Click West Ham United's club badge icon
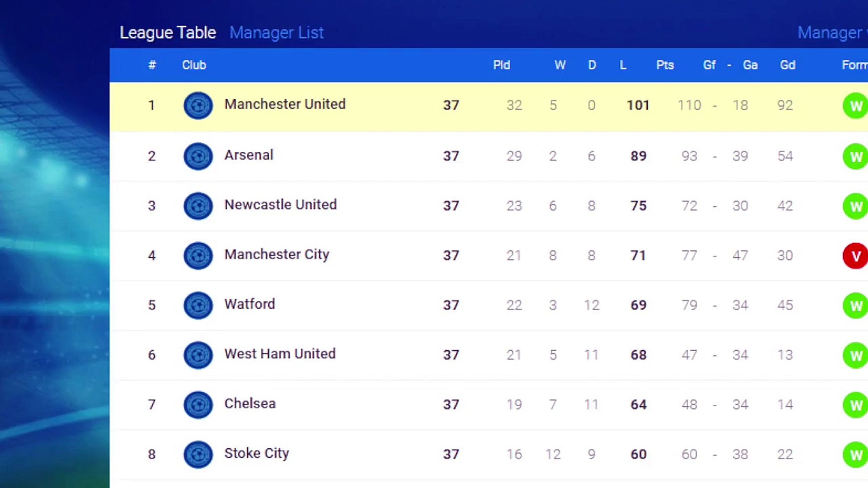 (x=198, y=355)
